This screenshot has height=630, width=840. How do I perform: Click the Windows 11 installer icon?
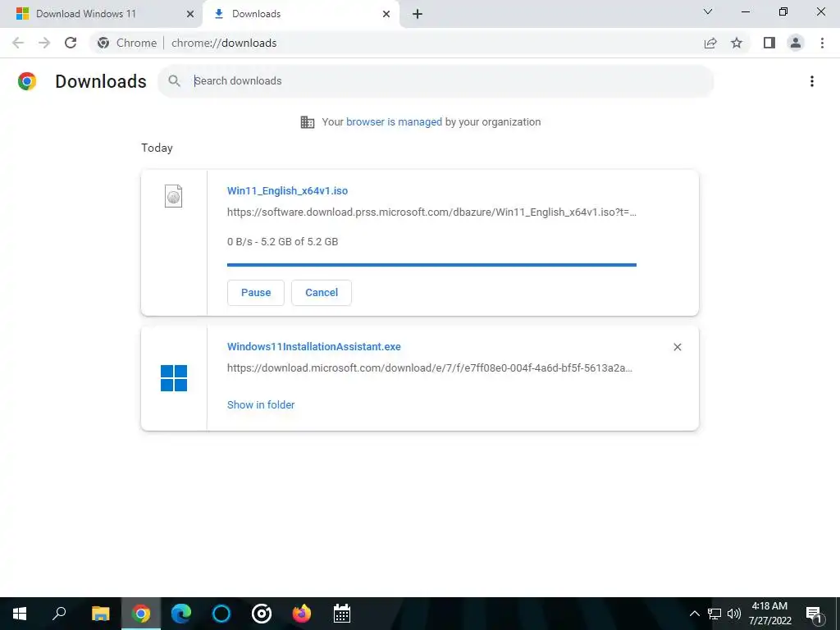point(174,378)
